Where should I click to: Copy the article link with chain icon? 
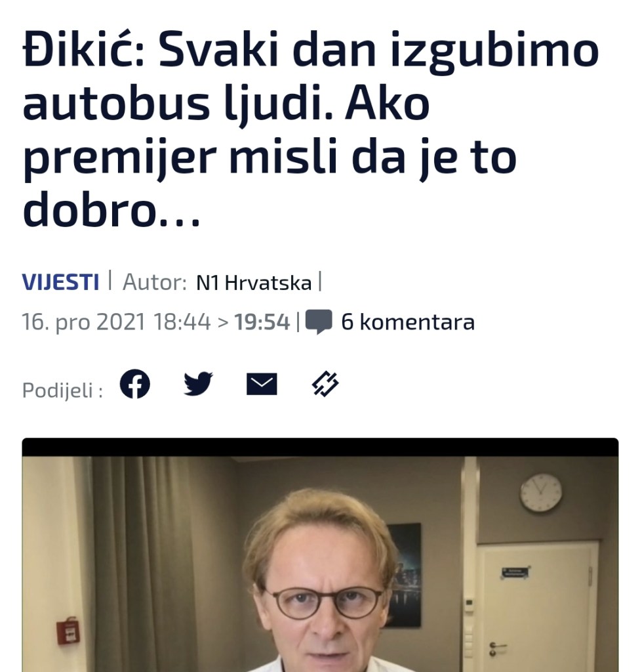tap(325, 383)
